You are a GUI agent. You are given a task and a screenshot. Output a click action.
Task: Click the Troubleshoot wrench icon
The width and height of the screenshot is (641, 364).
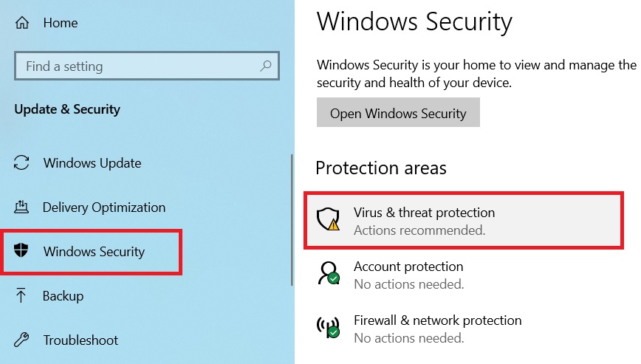point(22,340)
